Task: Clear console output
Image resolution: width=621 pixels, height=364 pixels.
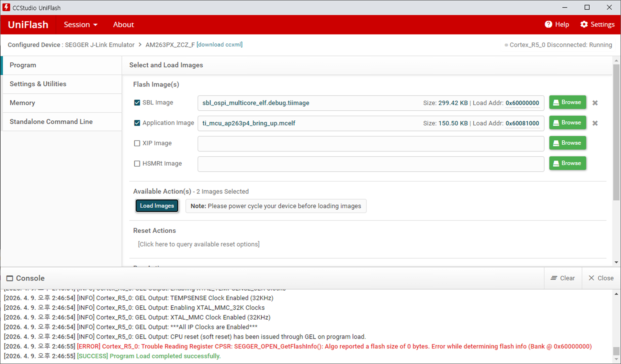Action: (x=563, y=278)
